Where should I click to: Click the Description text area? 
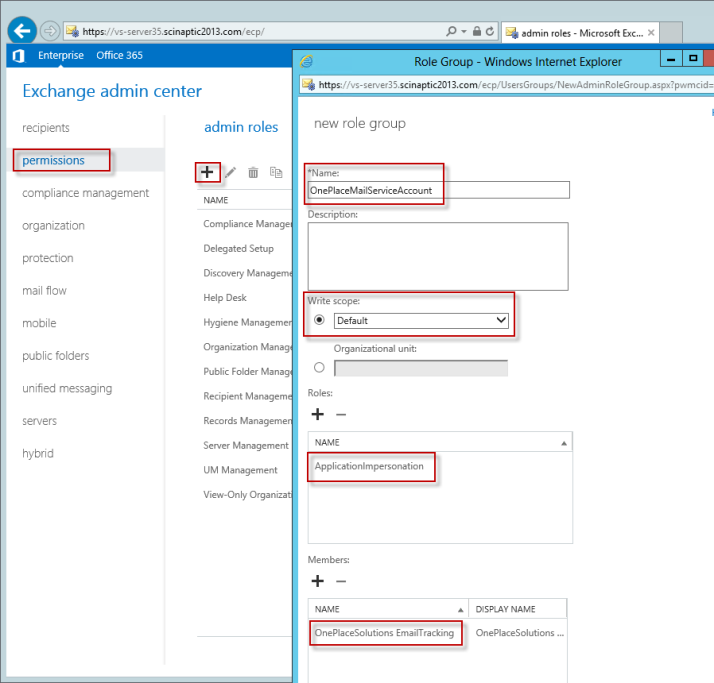click(x=438, y=256)
